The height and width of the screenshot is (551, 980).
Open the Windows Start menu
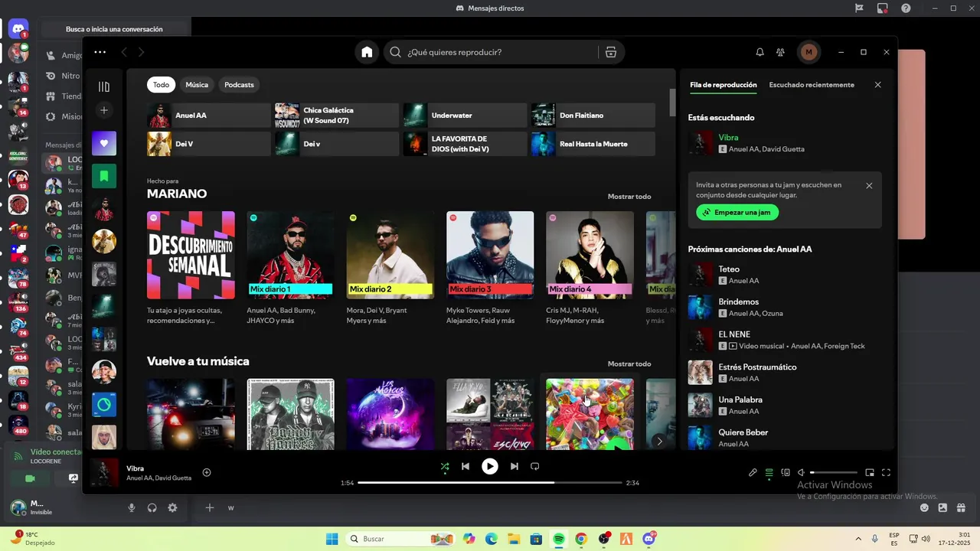[x=332, y=539]
